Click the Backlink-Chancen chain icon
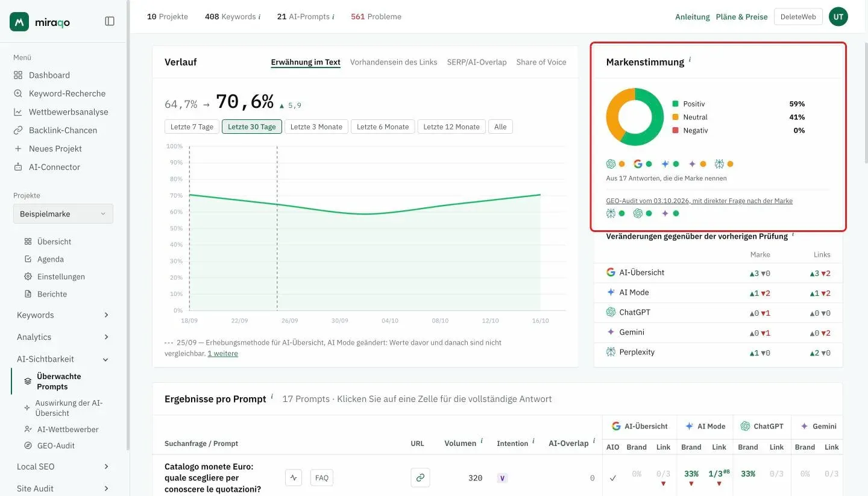868x496 pixels. tap(18, 130)
